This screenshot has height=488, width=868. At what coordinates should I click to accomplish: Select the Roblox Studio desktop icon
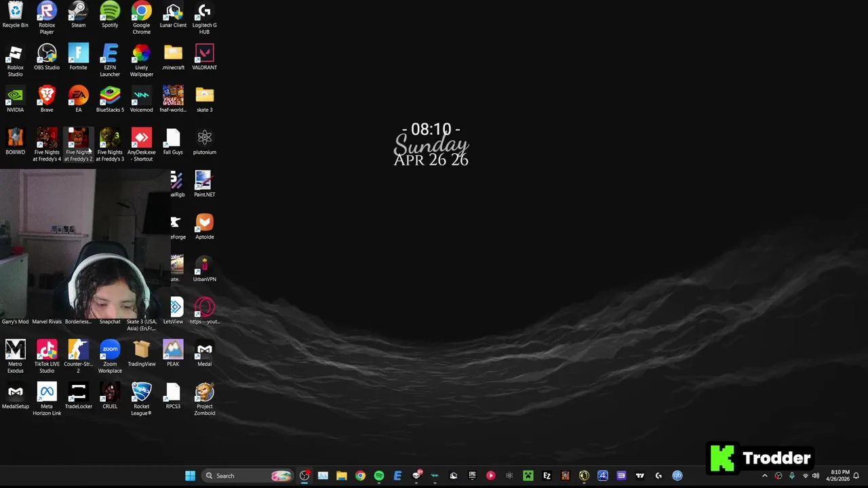pos(15,61)
